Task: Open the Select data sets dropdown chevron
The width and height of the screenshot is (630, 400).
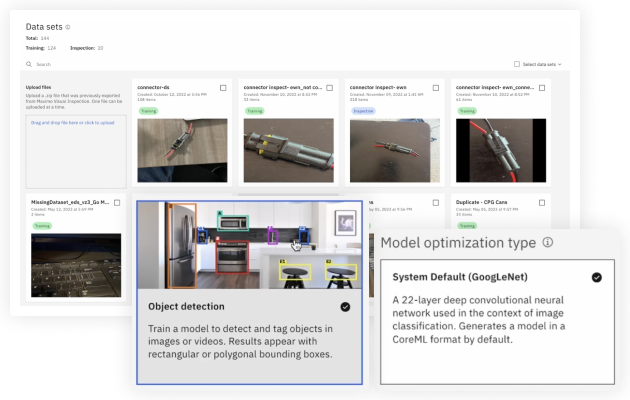Action: pyautogui.click(x=560, y=64)
